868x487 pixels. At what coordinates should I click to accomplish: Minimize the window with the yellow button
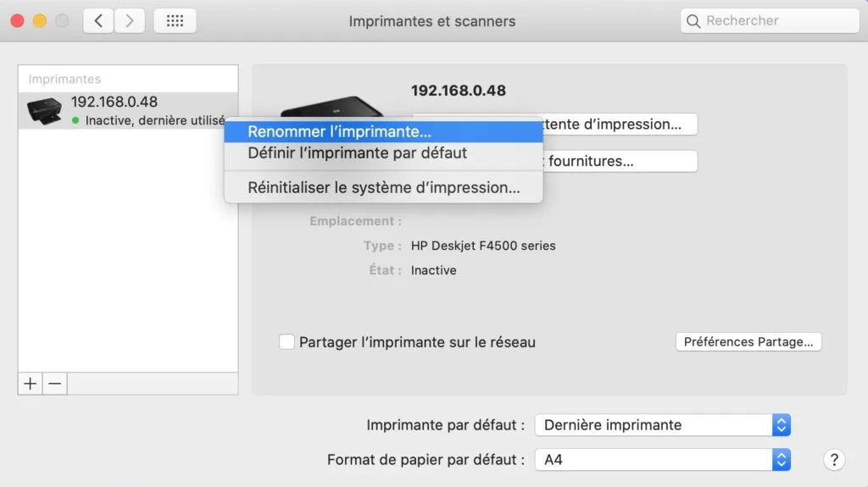pos(40,21)
